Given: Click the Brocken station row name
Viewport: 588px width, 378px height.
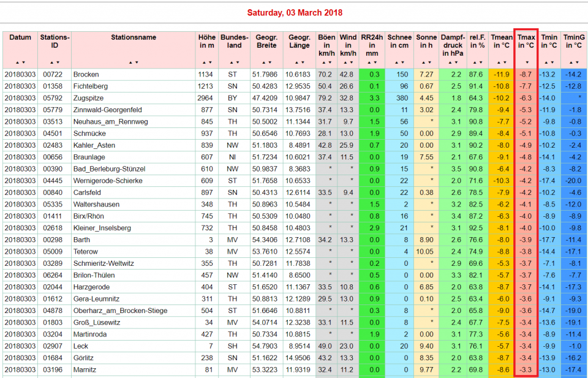Looking at the screenshot, I should pos(86,74).
